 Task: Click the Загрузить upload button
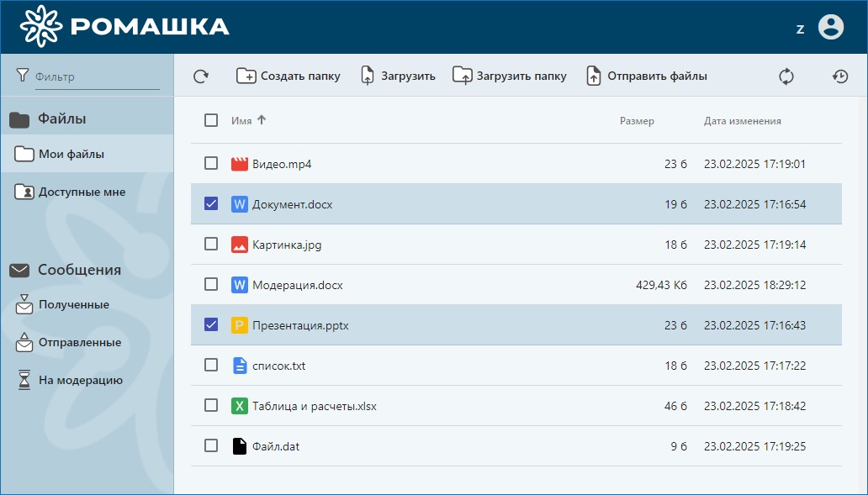tap(398, 76)
